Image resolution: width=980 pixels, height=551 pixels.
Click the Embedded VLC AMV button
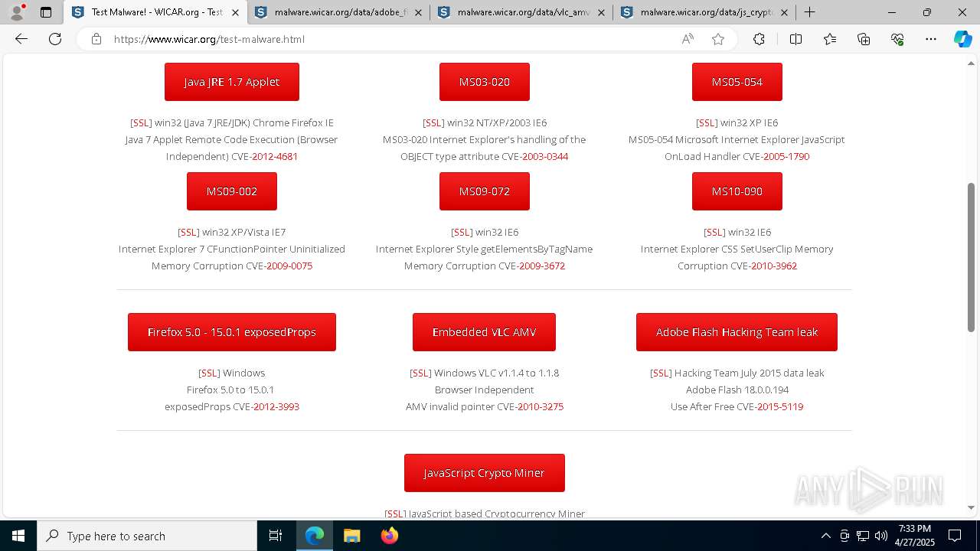coord(485,332)
